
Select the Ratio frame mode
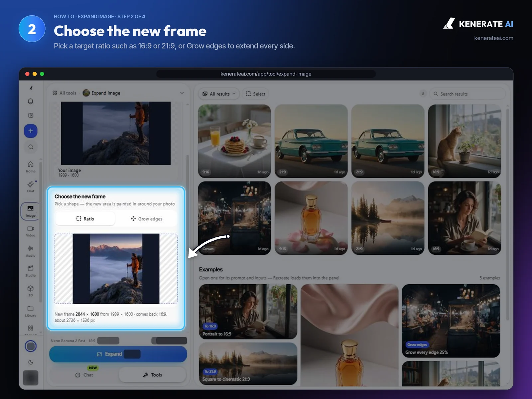pos(85,219)
